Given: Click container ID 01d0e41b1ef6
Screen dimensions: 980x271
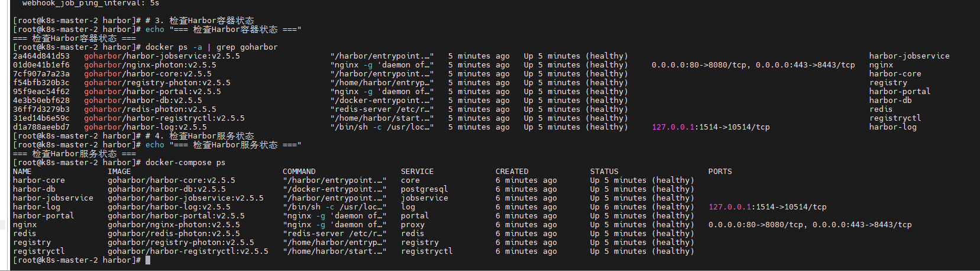Looking at the screenshot, I should (x=41, y=65).
